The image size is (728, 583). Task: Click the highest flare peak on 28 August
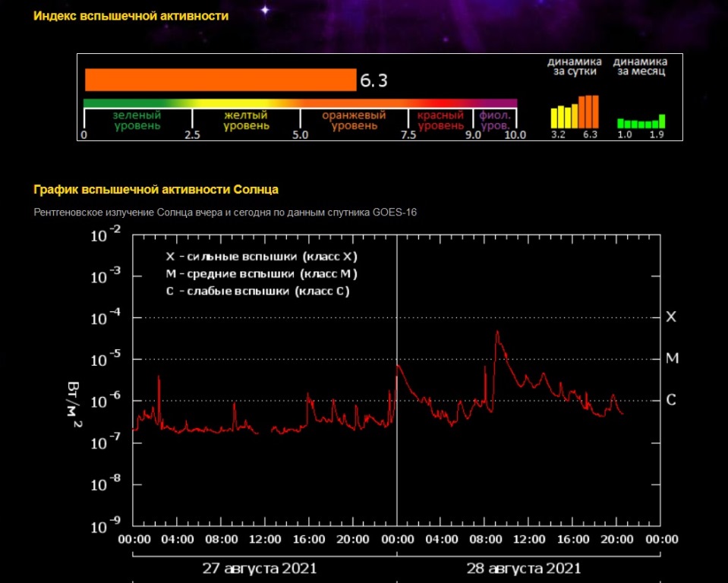[497, 332]
